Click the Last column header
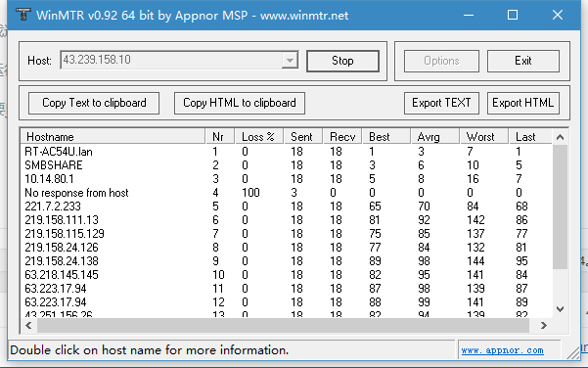 (530, 137)
